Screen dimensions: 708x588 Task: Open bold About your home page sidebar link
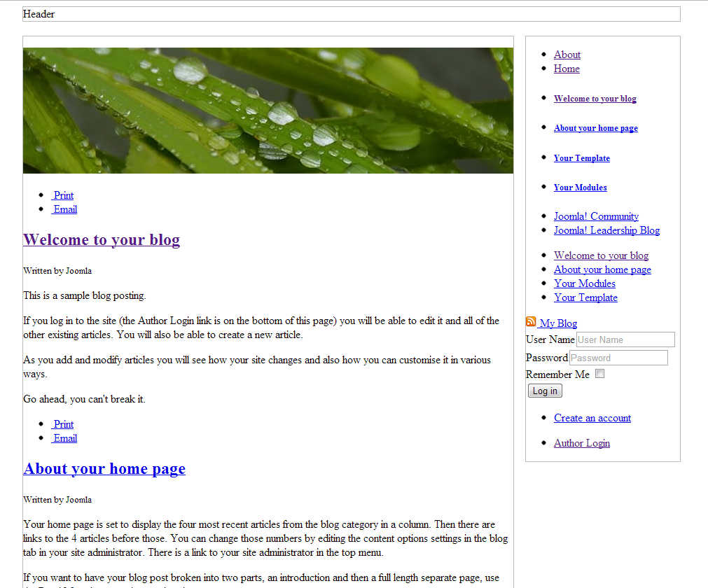596,128
